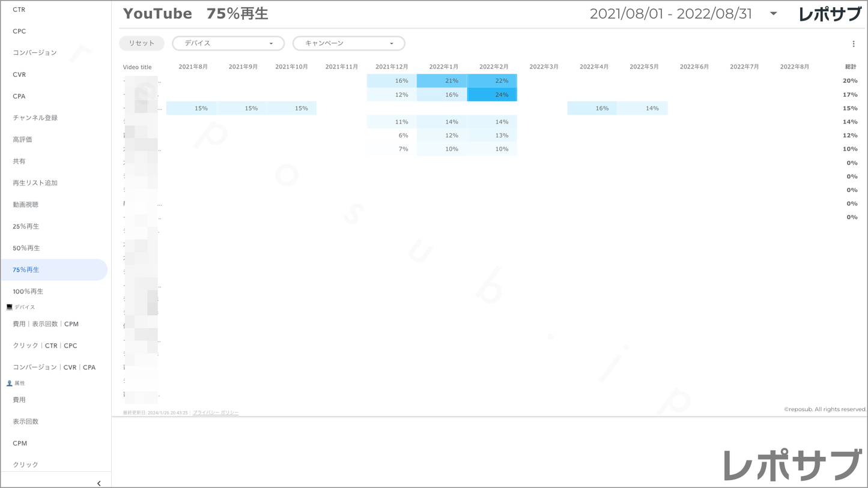868x488 pixels.
Task: Open the チャンネル登録 sidebar item
Action: click(x=35, y=118)
